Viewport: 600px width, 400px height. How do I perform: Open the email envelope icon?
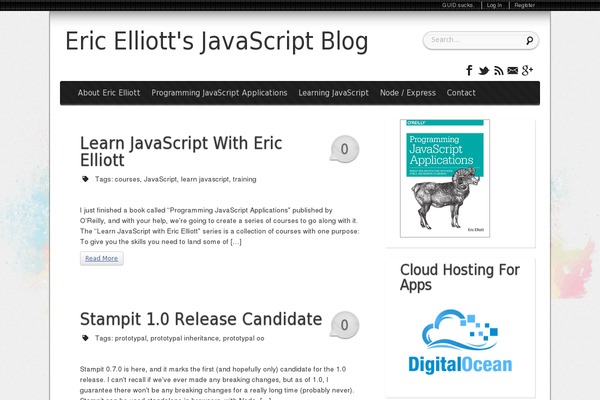click(x=513, y=70)
